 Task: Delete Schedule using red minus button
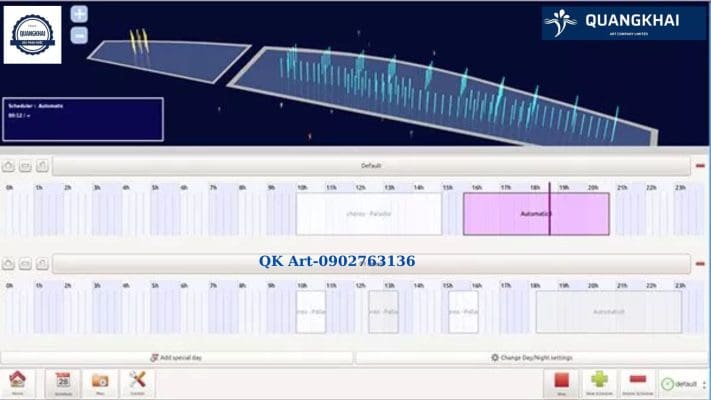638,383
